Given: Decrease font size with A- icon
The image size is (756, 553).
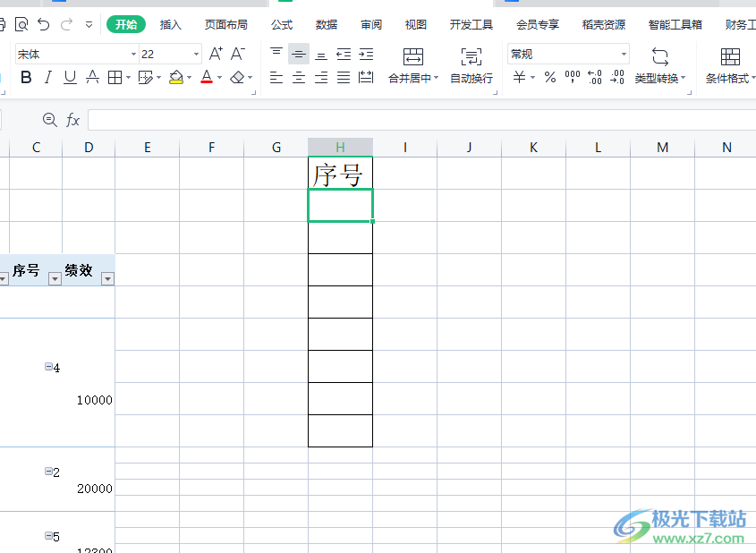Looking at the screenshot, I should [238, 54].
